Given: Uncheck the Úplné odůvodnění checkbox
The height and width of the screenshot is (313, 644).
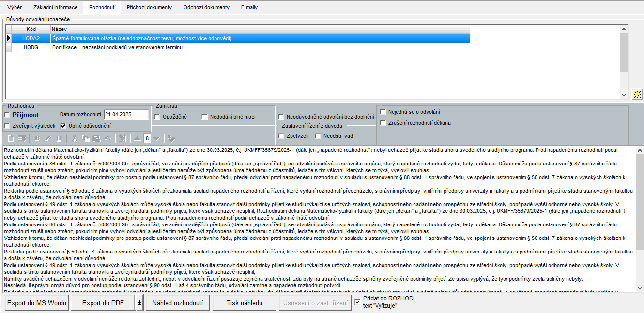Looking at the screenshot, I should pos(63,126).
